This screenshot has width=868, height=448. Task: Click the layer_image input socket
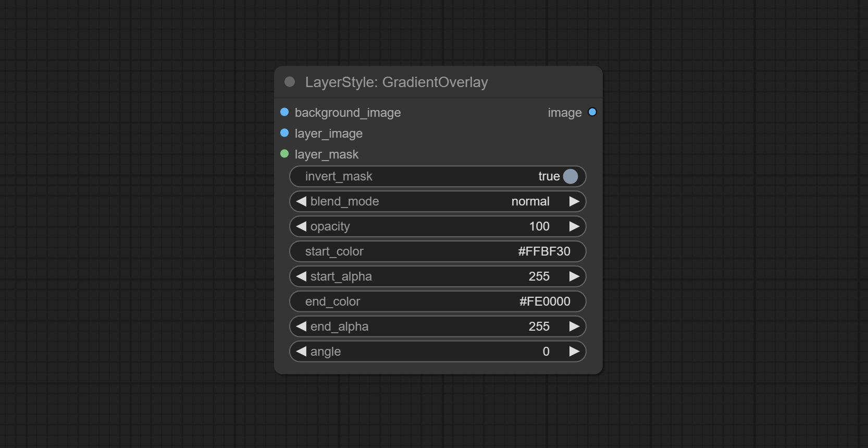pos(284,133)
